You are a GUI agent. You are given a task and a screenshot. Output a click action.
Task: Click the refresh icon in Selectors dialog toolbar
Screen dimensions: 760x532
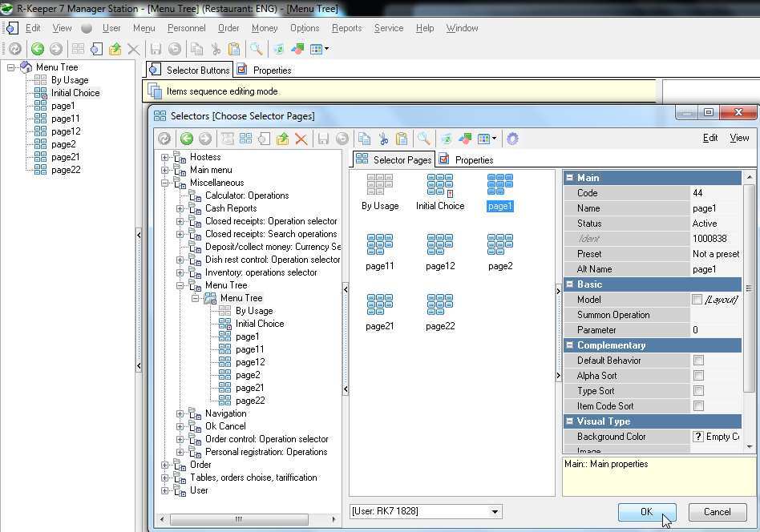pyautogui.click(x=164, y=139)
